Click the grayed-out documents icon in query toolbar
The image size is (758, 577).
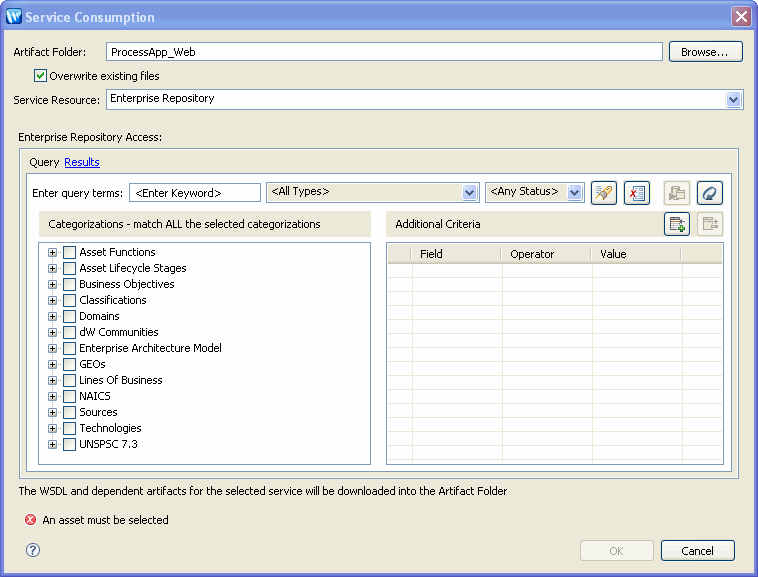pyautogui.click(x=676, y=193)
